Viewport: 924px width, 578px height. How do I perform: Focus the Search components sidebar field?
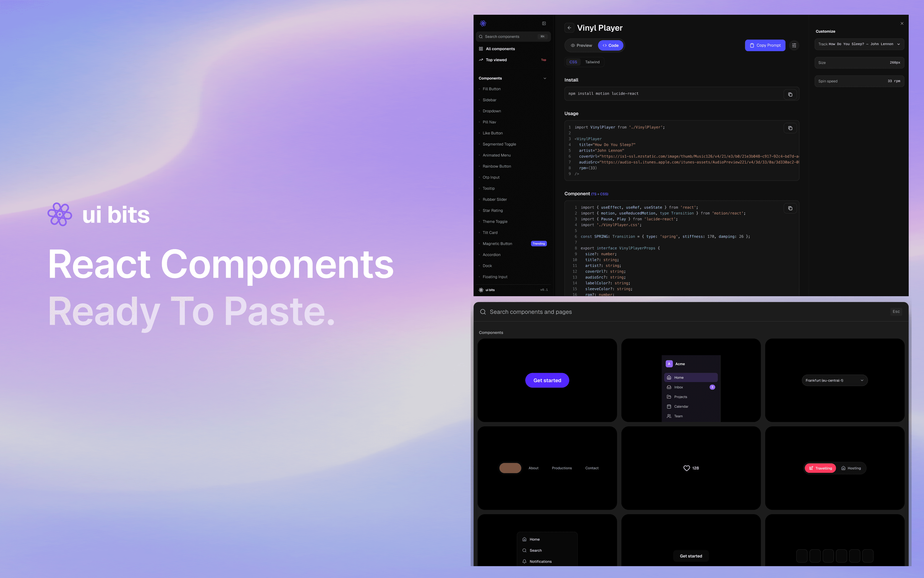click(513, 37)
